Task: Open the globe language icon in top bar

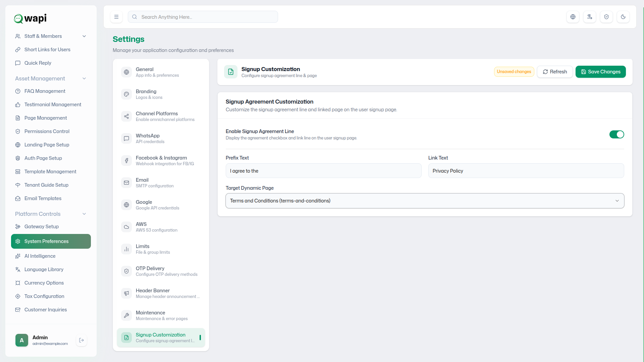Action: point(573,17)
